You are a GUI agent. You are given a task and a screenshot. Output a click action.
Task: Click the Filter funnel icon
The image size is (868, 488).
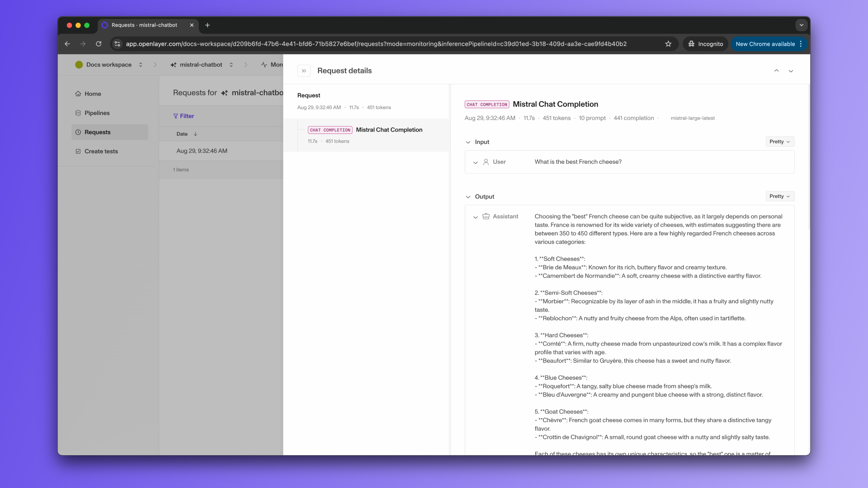[175, 116]
